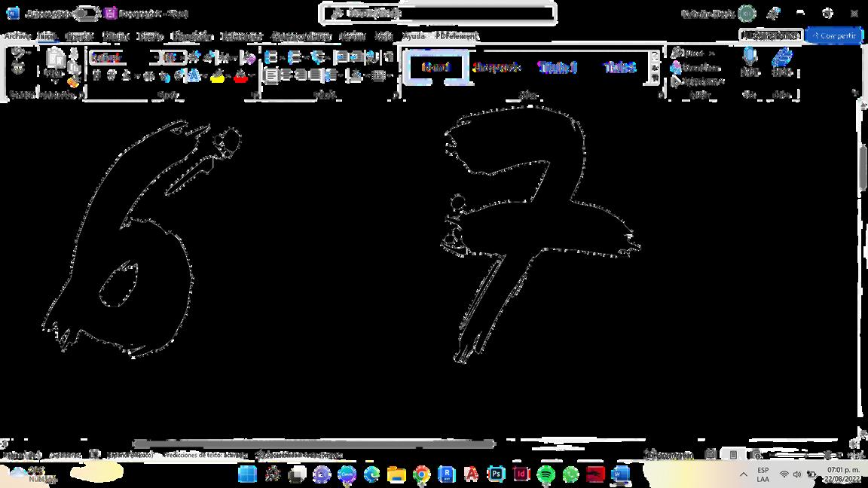
Task: Switch to the Insertar tab
Action: [x=79, y=36]
